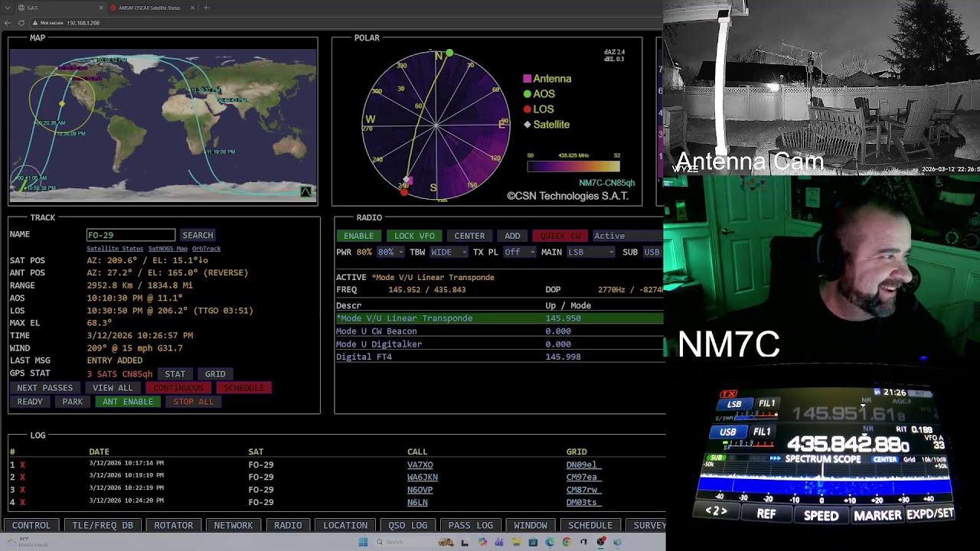Click the STOP ALL button
This screenshot has height=551, width=980.
pos(194,402)
